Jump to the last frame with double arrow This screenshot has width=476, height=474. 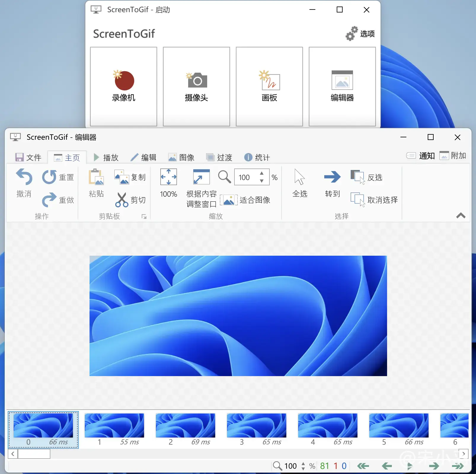coord(458,466)
